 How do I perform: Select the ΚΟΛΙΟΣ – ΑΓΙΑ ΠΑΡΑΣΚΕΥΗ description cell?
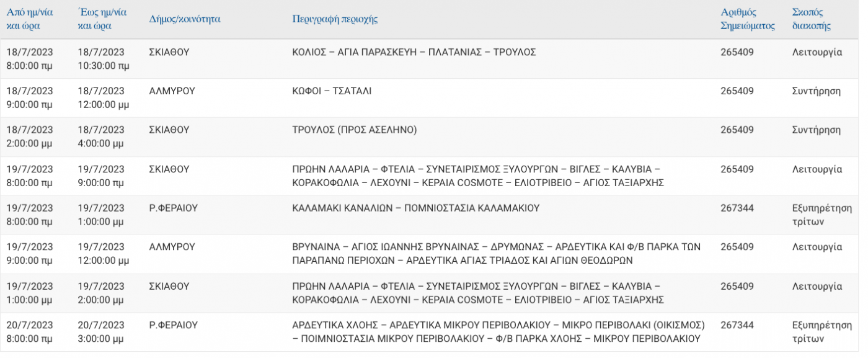414,52
